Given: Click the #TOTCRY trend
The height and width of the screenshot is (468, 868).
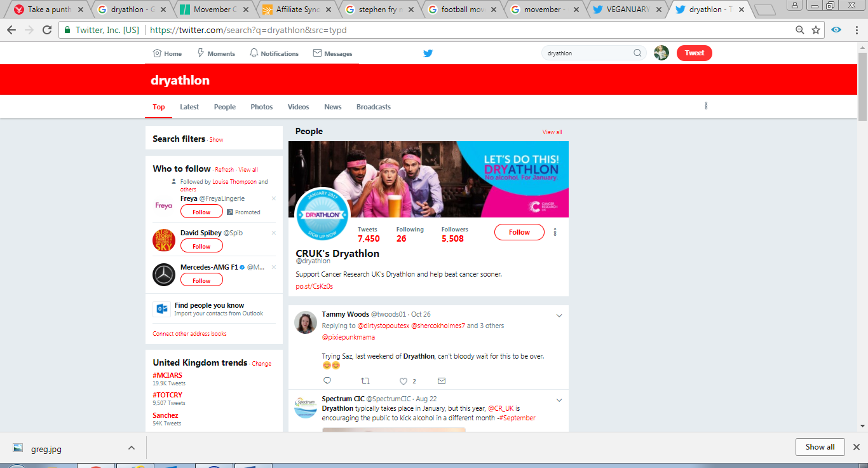Looking at the screenshot, I should [x=168, y=395].
